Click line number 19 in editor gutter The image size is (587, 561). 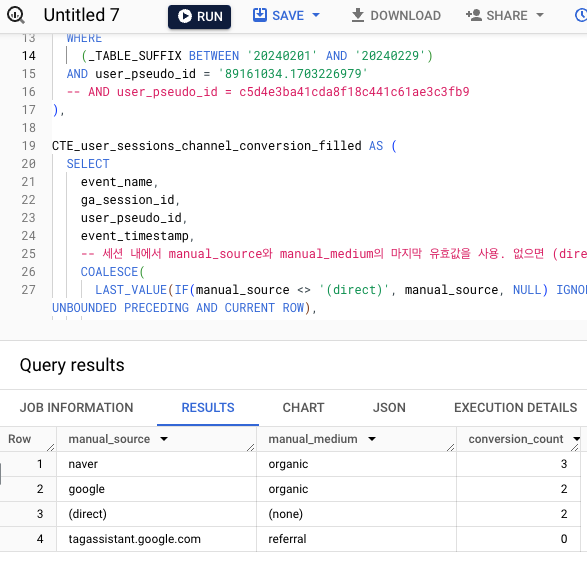[x=29, y=146]
